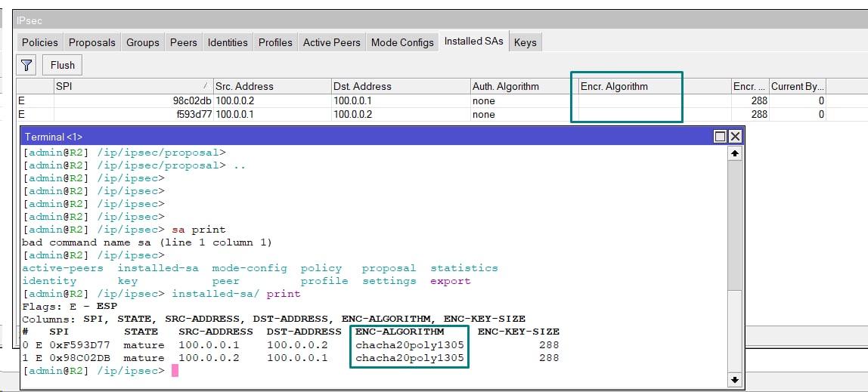
Task: Select the Installed SAs tab
Action: (474, 42)
